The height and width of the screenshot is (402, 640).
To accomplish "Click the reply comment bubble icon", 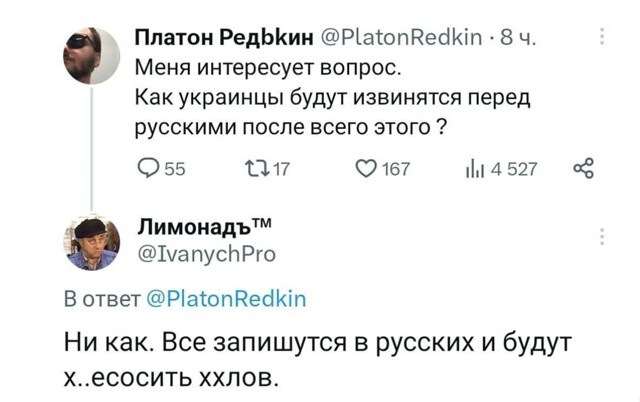I will pos(148,168).
